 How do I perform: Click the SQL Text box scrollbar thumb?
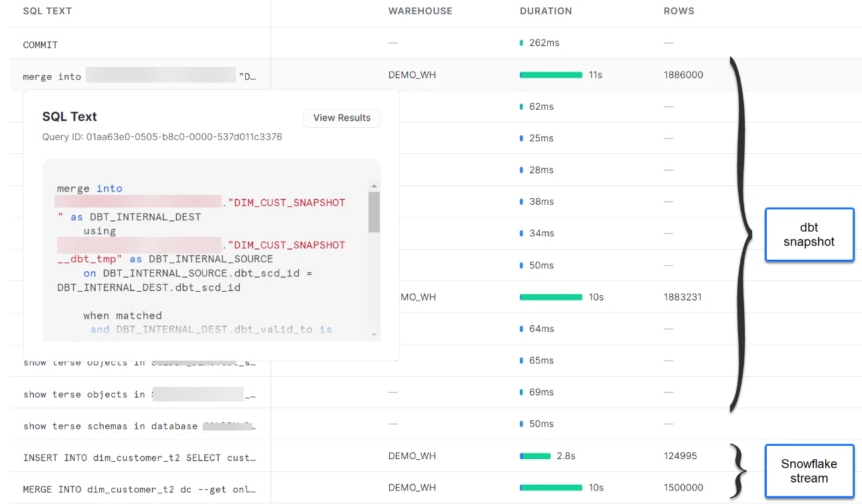[x=374, y=212]
